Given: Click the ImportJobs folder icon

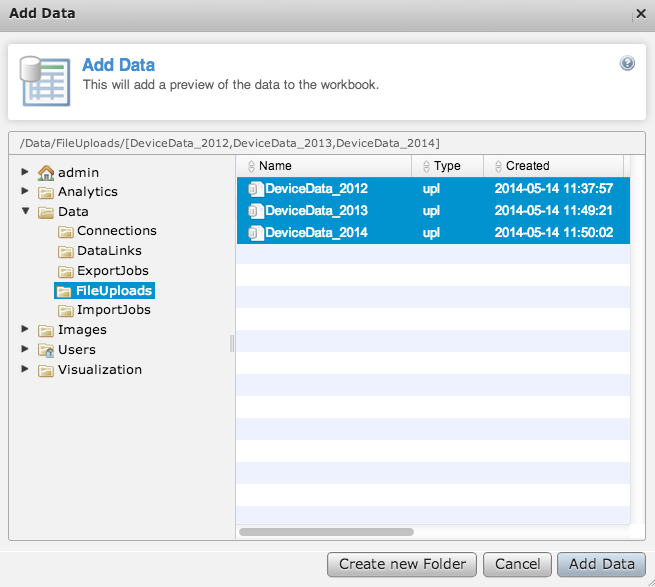Looking at the screenshot, I should [x=65, y=311].
